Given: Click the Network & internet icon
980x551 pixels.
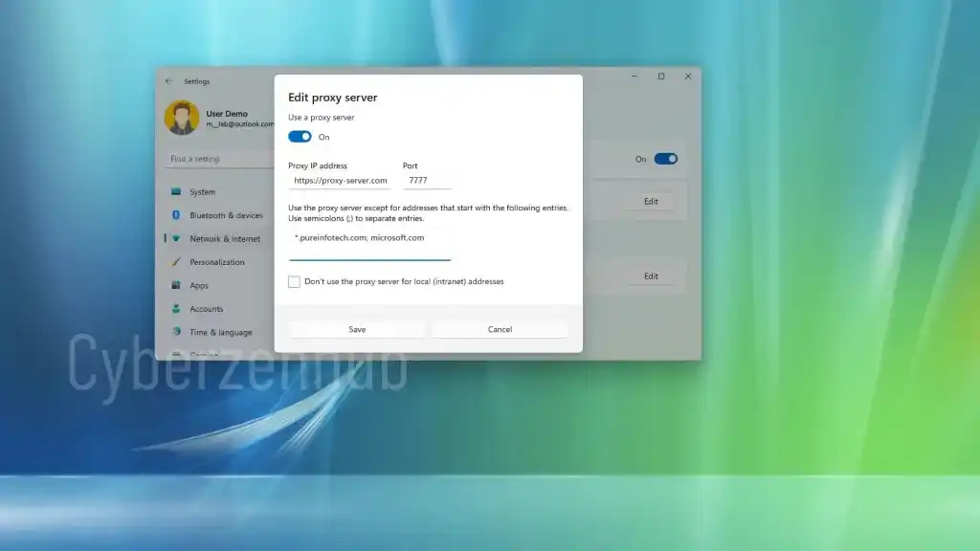Looking at the screenshot, I should click(x=176, y=239).
